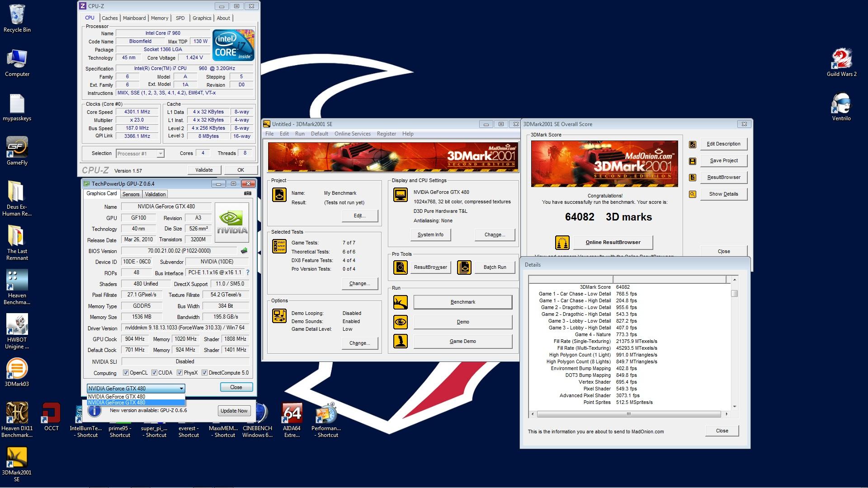The width and height of the screenshot is (868, 488).
Task: Click the NVIDIA logo in GPU-Z
Action: tap(232, 223)
